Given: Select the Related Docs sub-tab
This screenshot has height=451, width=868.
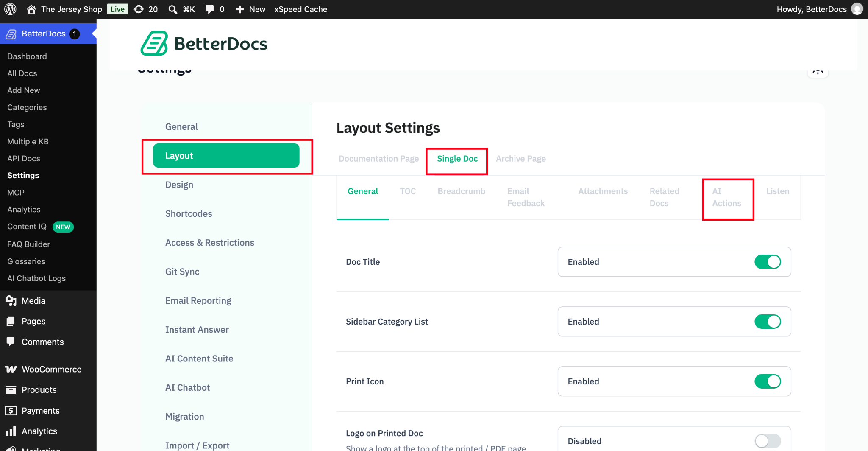Looking at the screenshot, I should 665,197.
